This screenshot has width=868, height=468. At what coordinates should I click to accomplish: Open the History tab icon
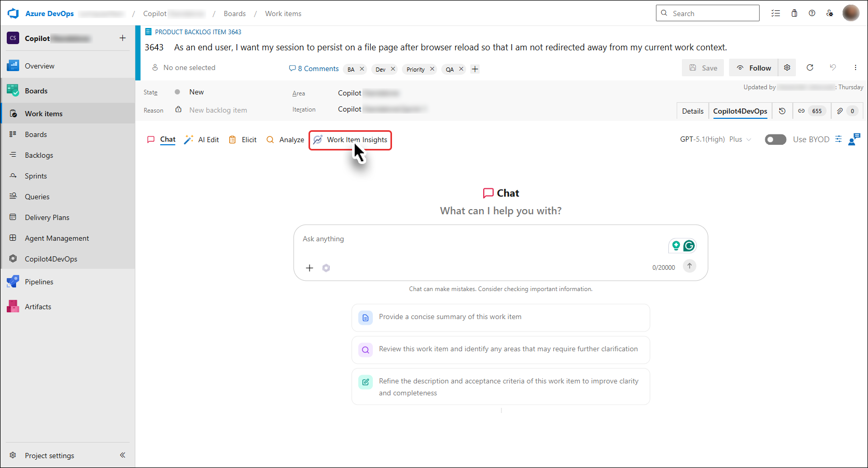pyautogui.click(x=782, y=111)
